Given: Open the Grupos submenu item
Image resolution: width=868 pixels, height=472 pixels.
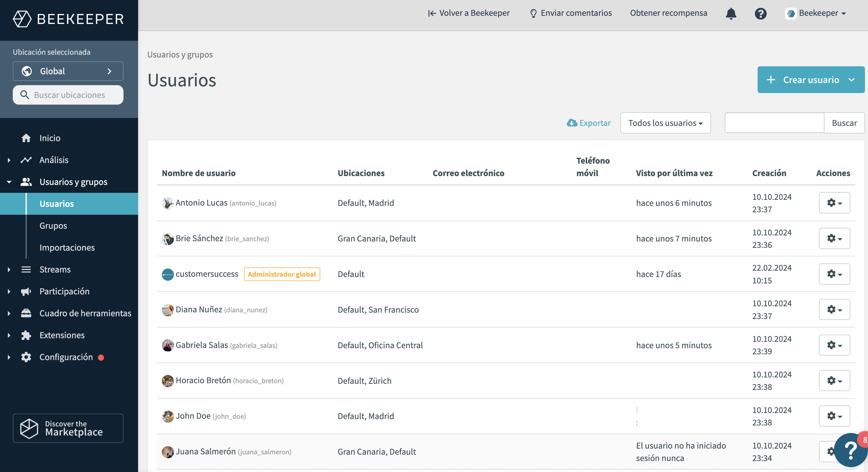Looking at the screenshot, I should coord(53,226).
